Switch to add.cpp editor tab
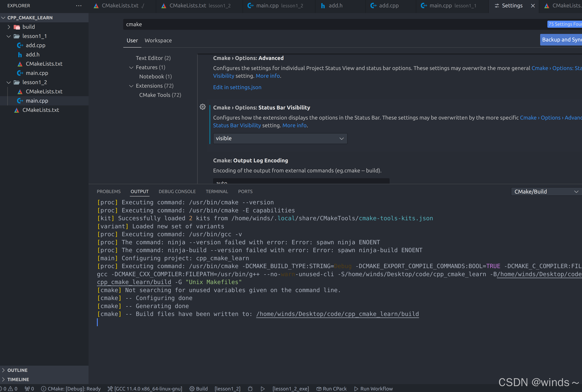 [x=391, y=6]
